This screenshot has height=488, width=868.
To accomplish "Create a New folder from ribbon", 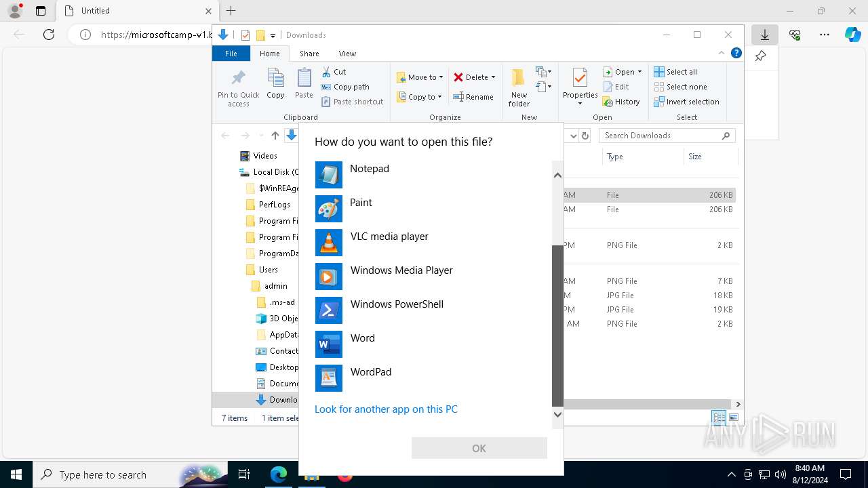I will (x=519, y=87).
